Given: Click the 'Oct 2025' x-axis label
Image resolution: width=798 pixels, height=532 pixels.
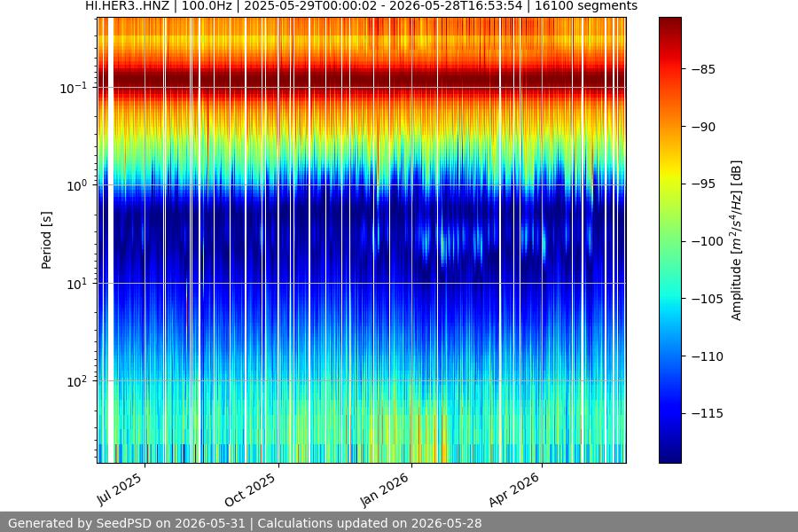Looking at the screenshot, I should click(x=250, y=489).
